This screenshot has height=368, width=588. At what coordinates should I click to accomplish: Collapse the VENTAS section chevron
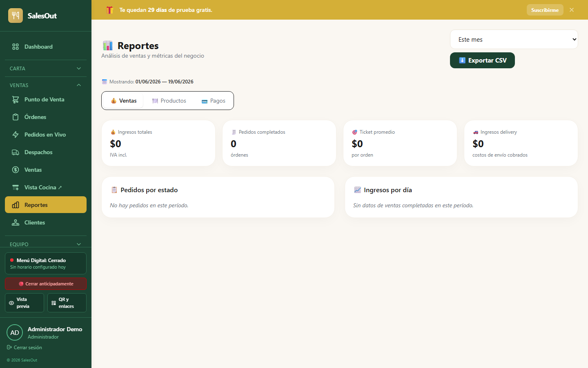79,85
